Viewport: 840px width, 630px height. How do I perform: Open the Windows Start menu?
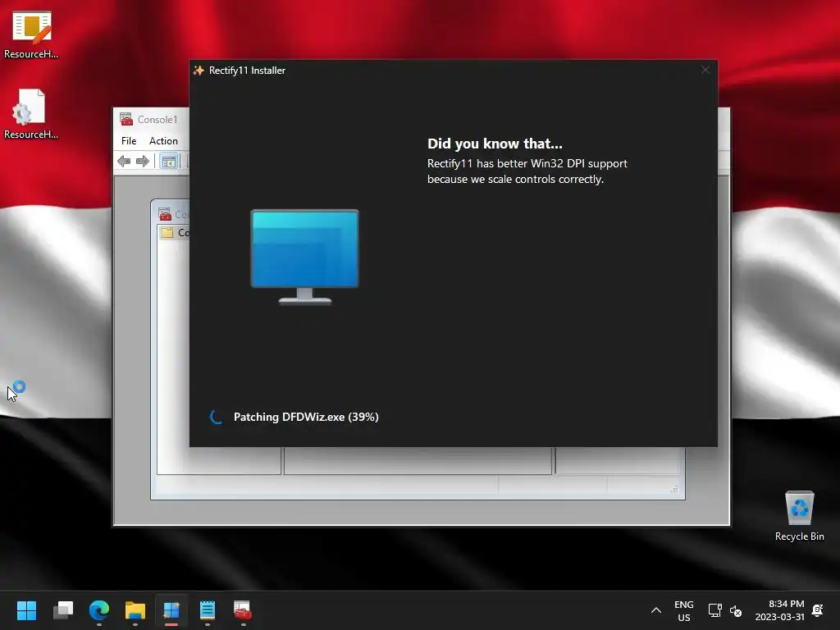tap(26, 610)
